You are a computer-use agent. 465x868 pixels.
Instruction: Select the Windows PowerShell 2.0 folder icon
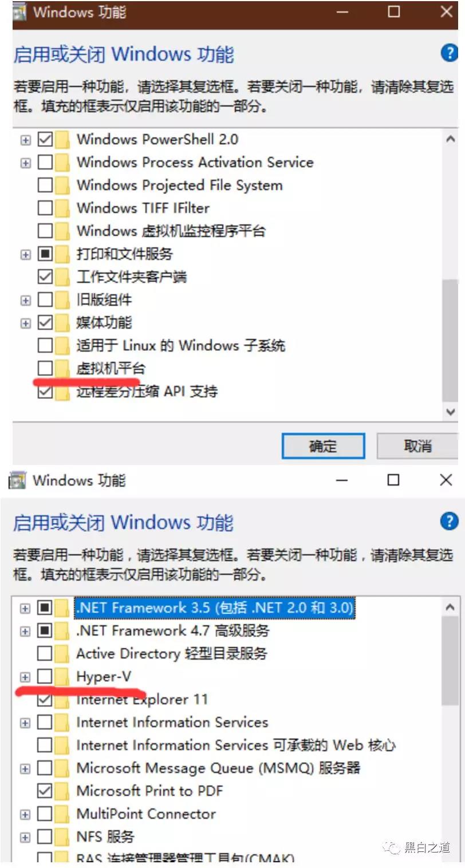tap(62, 139)
